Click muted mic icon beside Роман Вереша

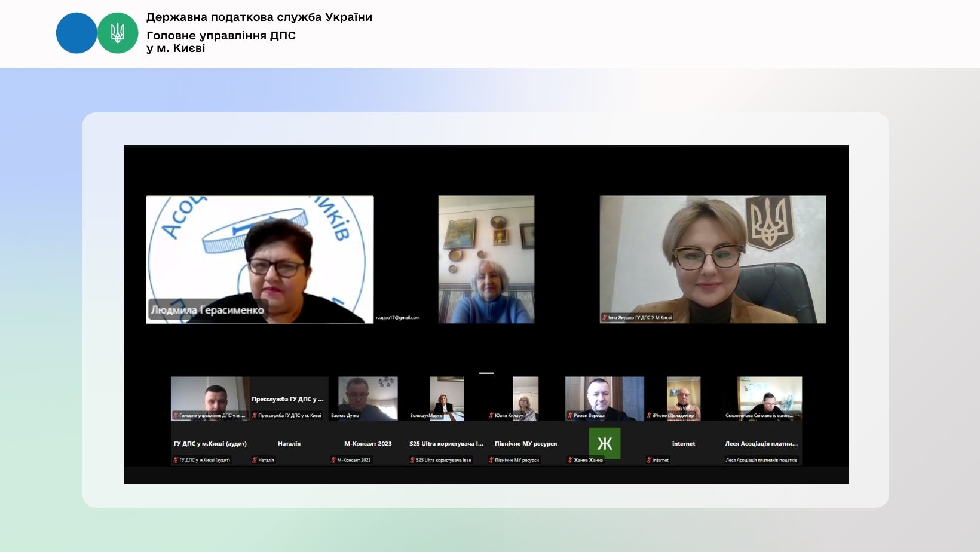(x=570, y=415)
